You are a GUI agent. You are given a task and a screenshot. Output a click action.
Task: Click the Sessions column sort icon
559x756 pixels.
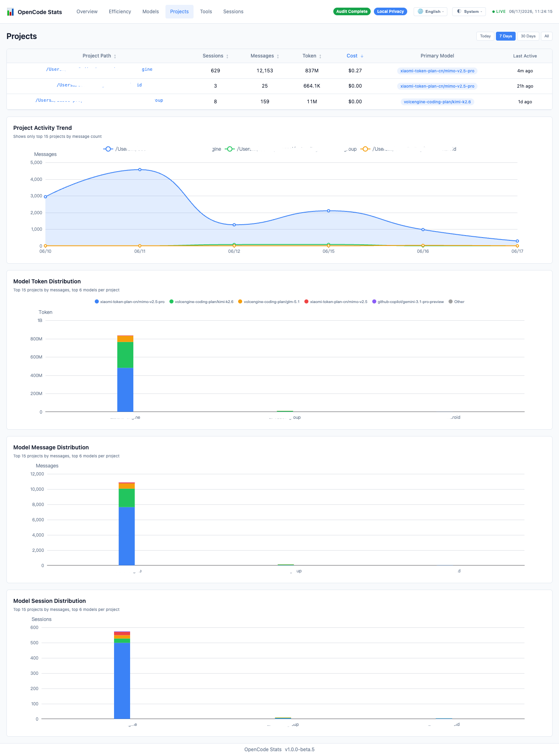pyautogui.click(x=227, y=56)
